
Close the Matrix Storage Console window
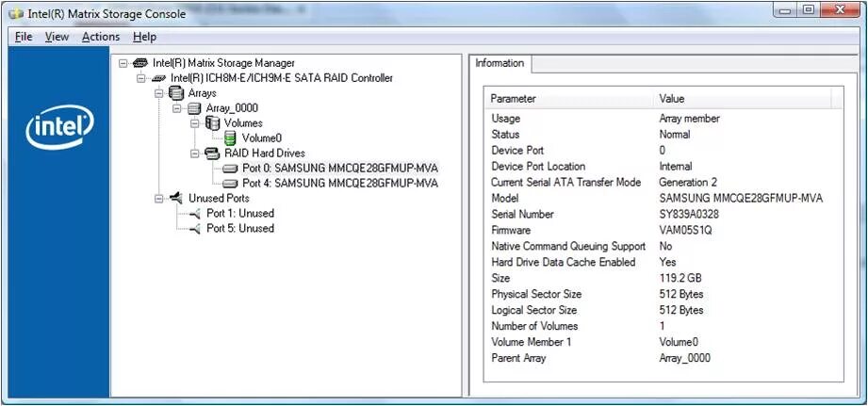(x=841, y=10)
